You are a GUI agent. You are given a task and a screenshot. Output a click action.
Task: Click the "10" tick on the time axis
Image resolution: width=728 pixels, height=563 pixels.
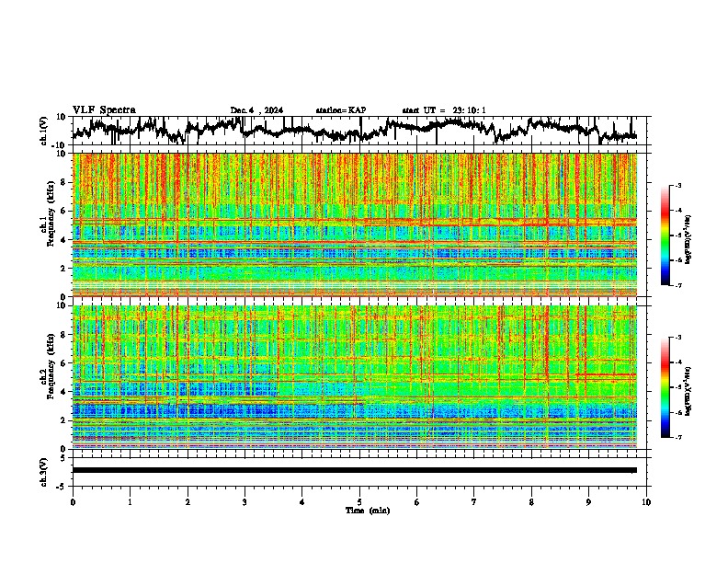[x=646, y=502]
